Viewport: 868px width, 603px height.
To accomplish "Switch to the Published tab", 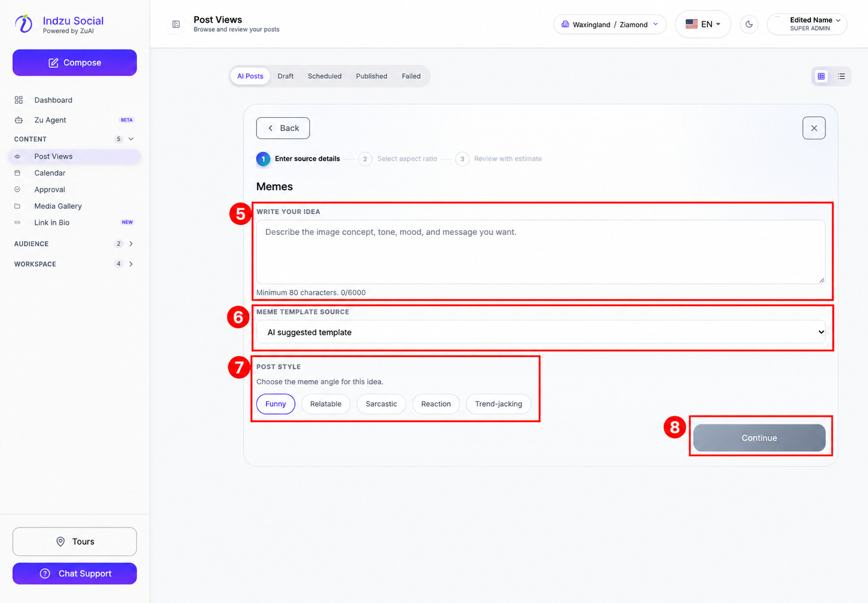I will 371,76.
